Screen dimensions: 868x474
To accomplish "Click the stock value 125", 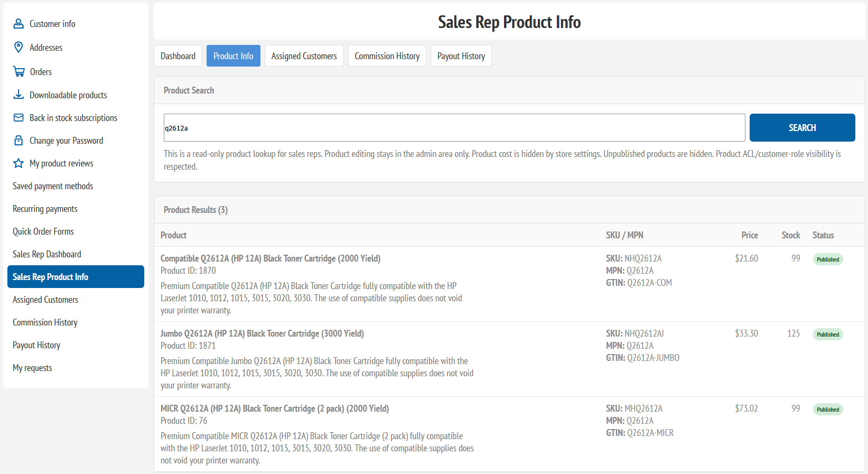I will 794,333.
